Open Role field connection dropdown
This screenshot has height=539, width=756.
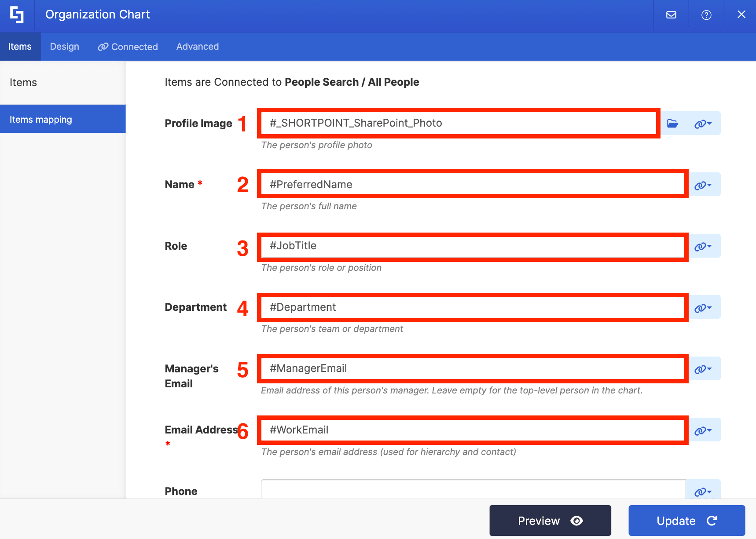pos(703,246)
